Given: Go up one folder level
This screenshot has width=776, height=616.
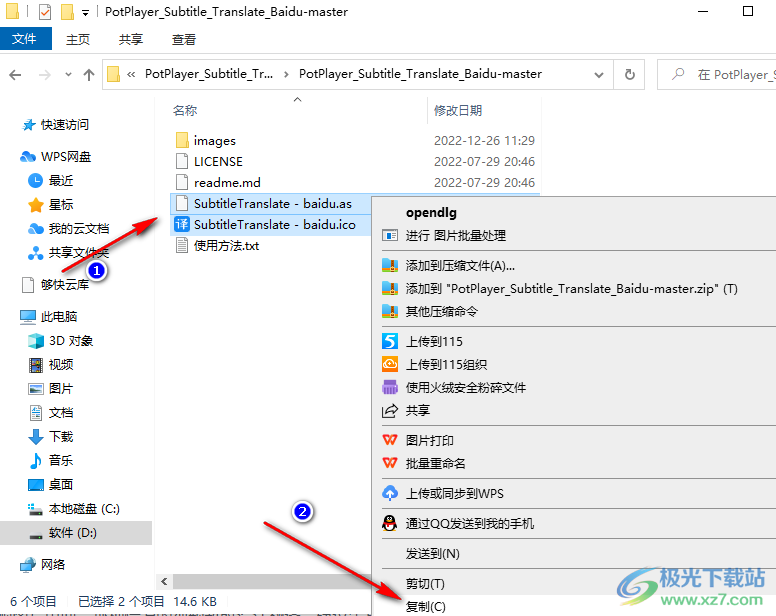Looking at the screenshot, I should pyautogui.click(x=89, y=75).
